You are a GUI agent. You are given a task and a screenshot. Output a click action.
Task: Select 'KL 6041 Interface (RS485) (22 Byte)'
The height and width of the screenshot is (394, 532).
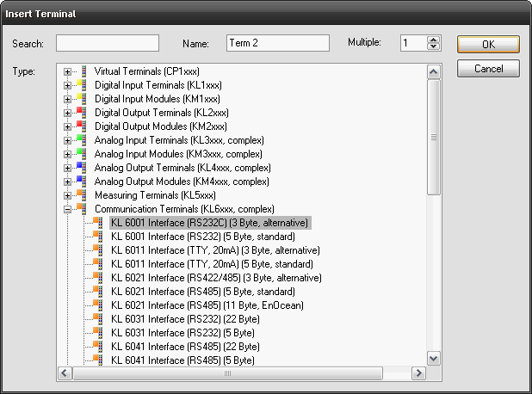click(185, 347)
